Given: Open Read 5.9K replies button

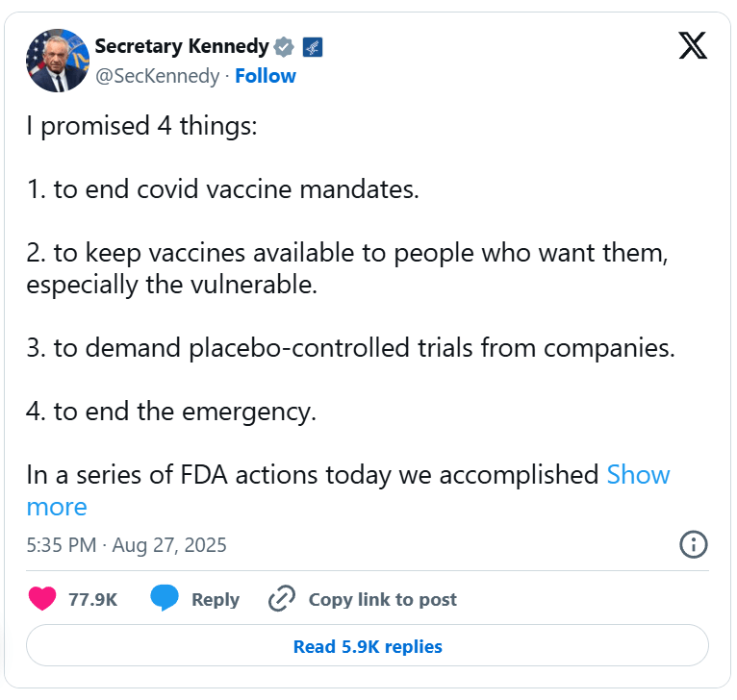Looking at the screenshot, I should coord(368,646).
